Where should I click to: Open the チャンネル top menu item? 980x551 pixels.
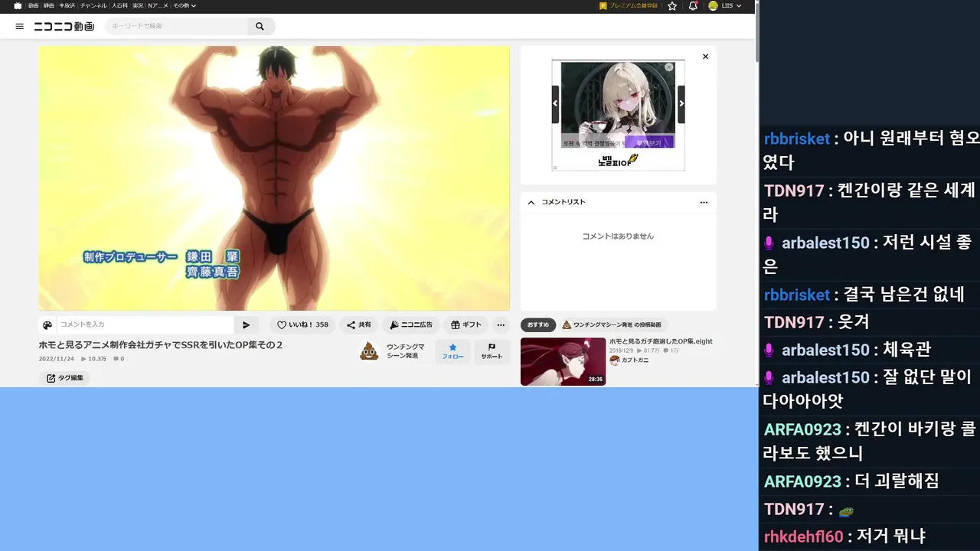pyautogui.click(x=93, y=5)
